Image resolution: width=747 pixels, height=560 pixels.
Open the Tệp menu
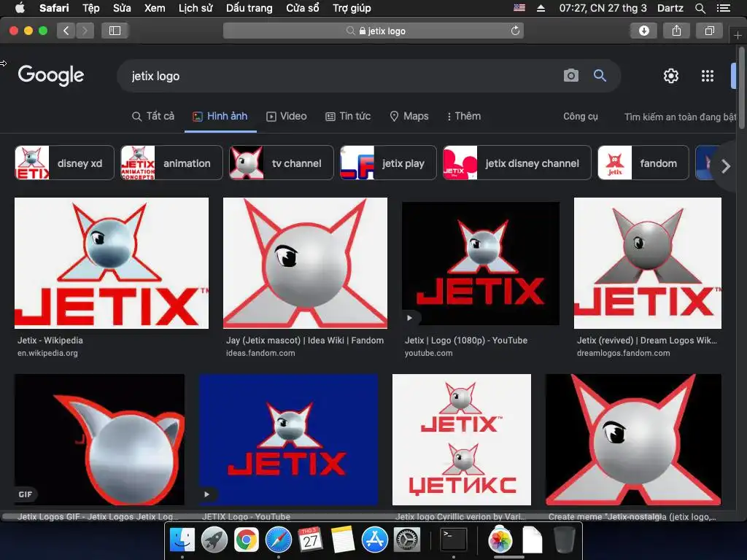tap(91, 8)
